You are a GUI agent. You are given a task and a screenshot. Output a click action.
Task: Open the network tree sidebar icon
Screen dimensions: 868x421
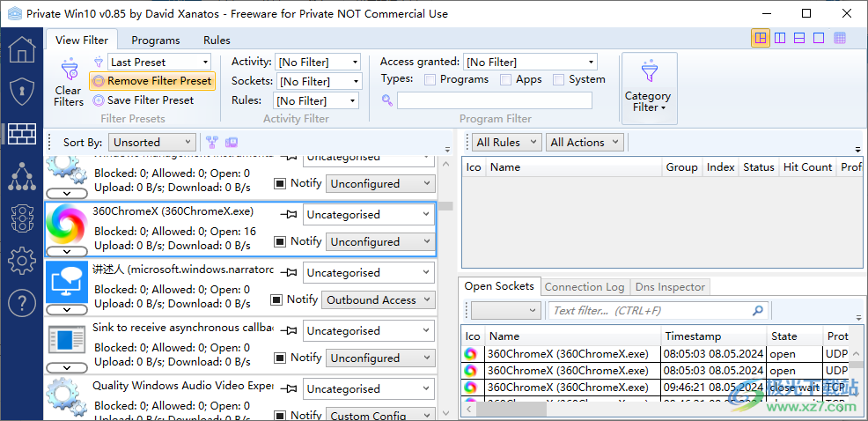tap(21, 175)
